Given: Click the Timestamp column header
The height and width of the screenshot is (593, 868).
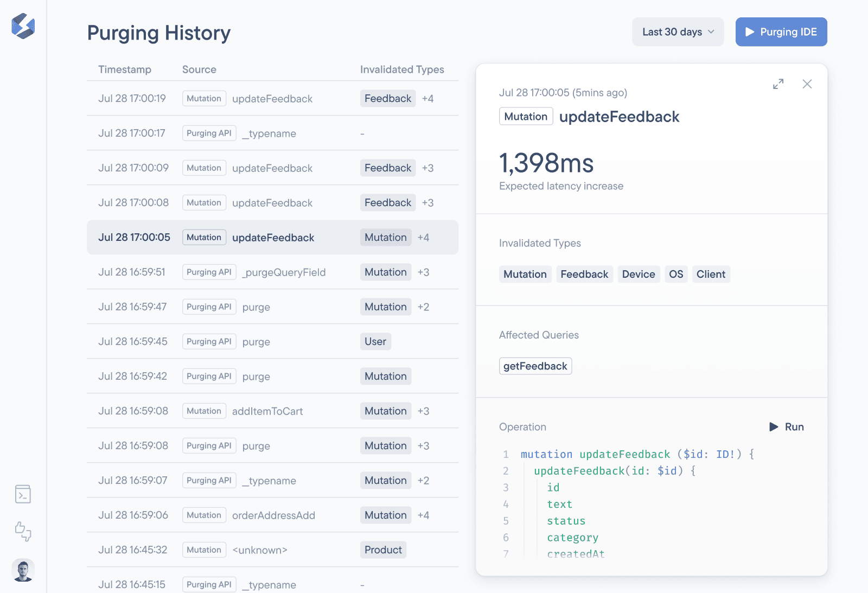Looking at the screenshot, I should pos(125,69).
